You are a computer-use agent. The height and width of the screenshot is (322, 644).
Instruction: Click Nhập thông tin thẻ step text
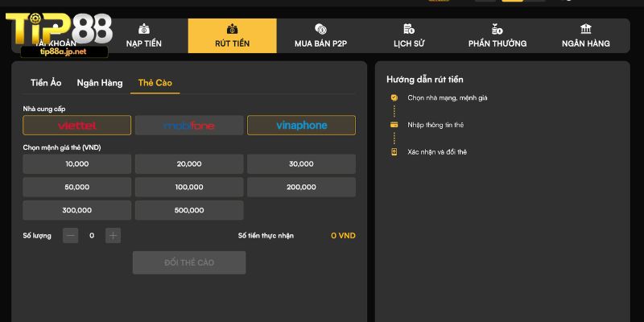[436, 125]
